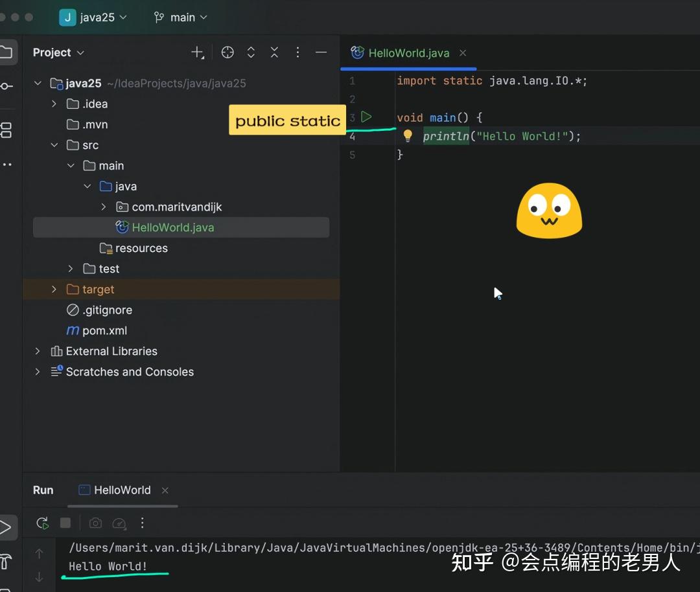Collapse all nodes using the Project toolbar icon
The height and width of the screenshot is (592, 700).
point(274,52)
